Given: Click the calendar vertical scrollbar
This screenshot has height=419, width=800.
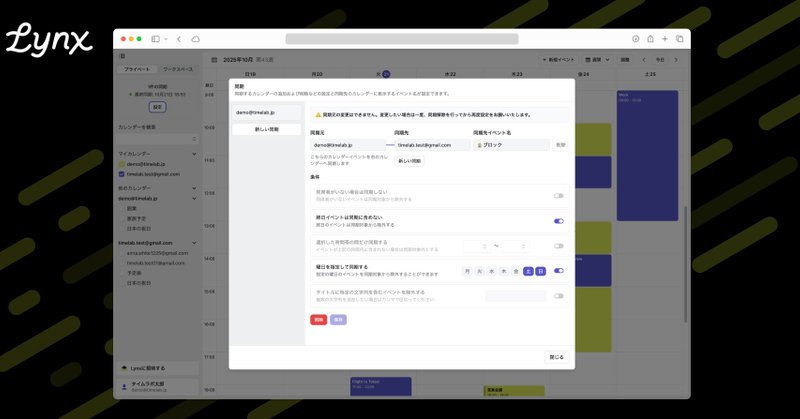Looking at the screenshot, I should [685, 264].
